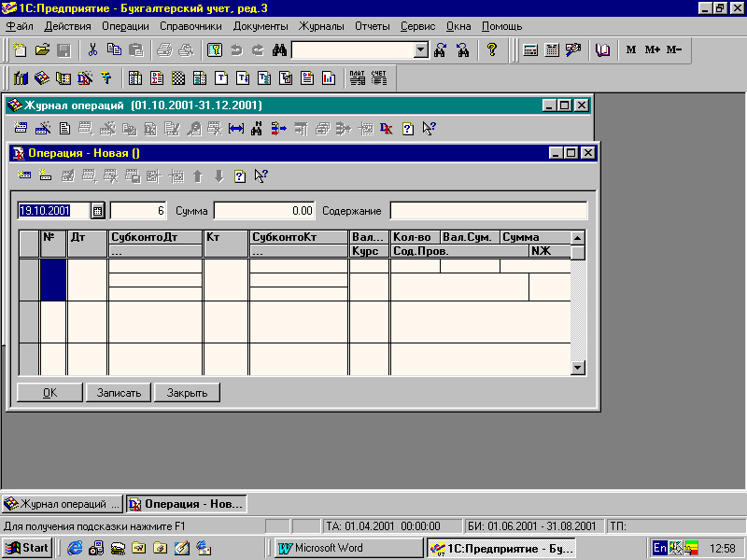Click the date interval icon in Журнал операций
This screenshot has height=560, width=747.
[x=235, y=129]
